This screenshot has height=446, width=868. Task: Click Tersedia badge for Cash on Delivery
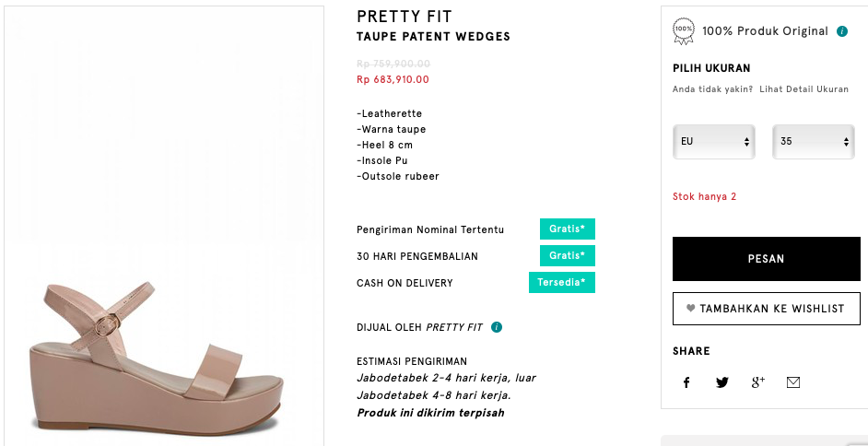[562, 283]
